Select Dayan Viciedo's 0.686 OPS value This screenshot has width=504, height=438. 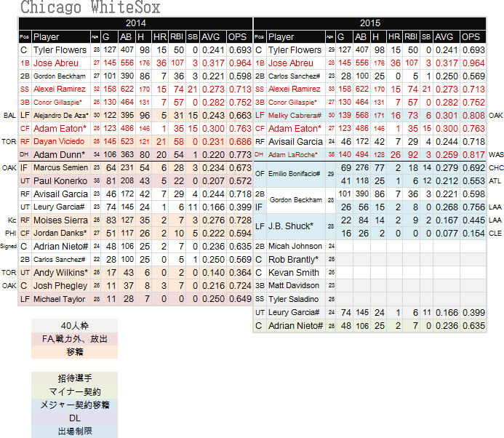pyautogui.click(x=240, y=141)
